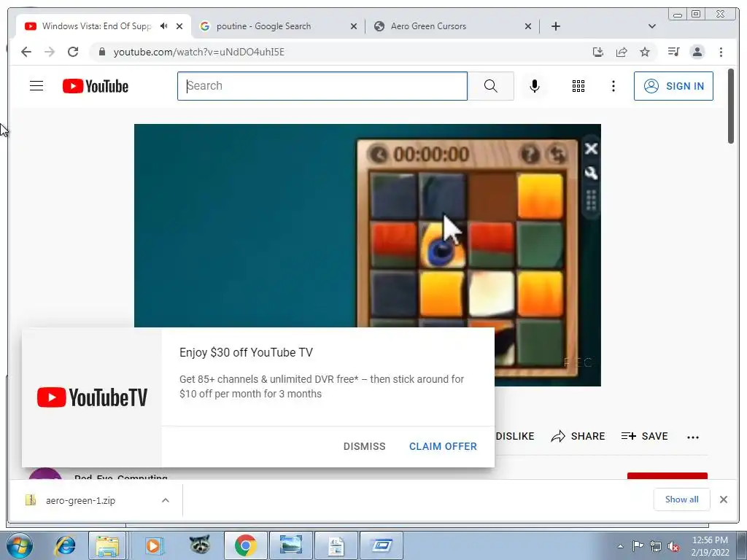The height and width of the screenshot is (560, 747).
Task: Close the downloads bar
Action: click(724, 499)
